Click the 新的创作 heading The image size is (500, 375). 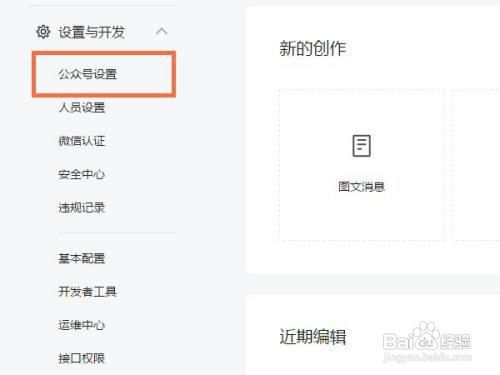[x=313, y=49]
